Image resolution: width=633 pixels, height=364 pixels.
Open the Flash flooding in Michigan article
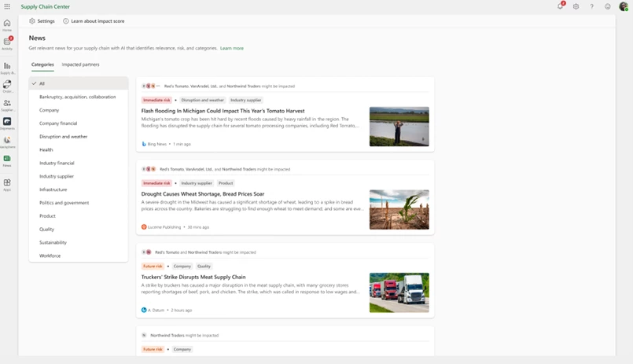[x=223, y=111]
